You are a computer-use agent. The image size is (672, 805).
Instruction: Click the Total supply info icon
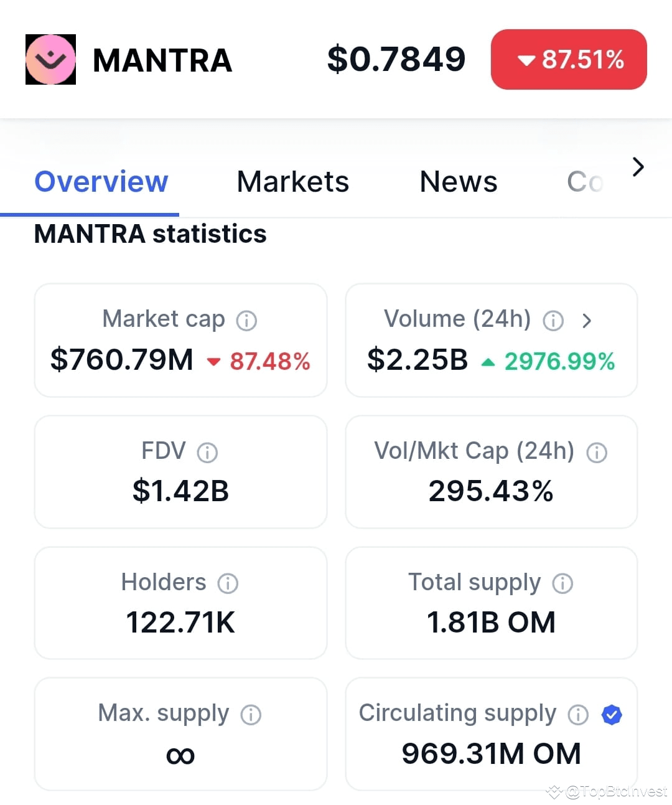click(562, 583)
